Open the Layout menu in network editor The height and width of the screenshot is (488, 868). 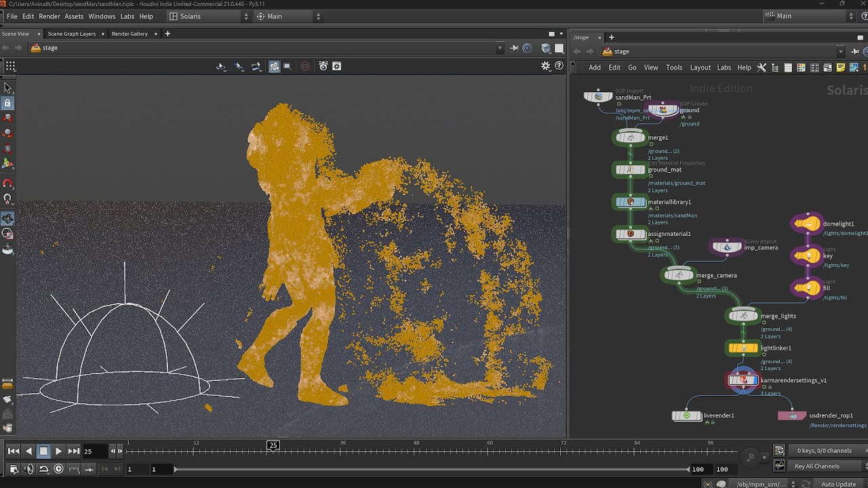tap(700, 68)
